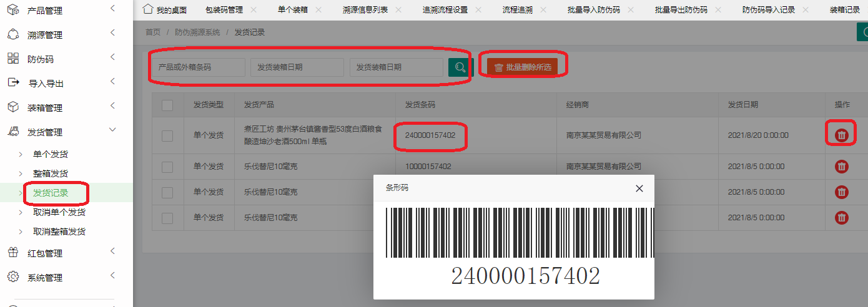Close the 条形码 barcode popup
The height and width of the screenshot is (307, 868).
click(639, 188)
